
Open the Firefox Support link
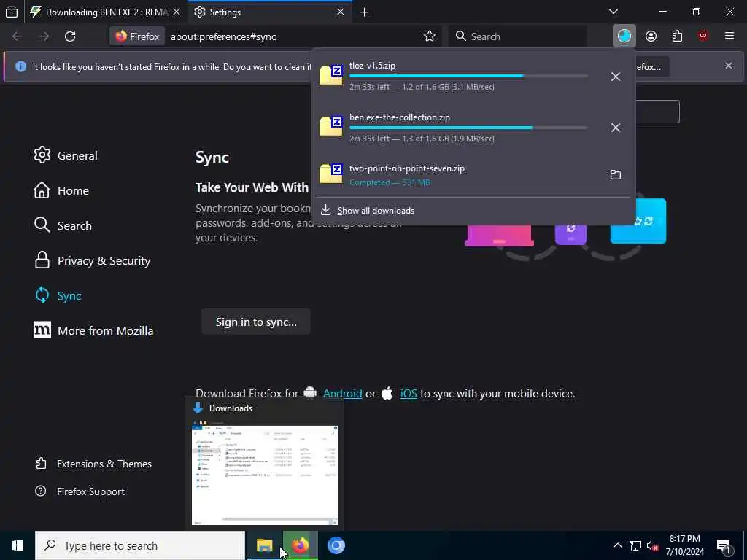[x=80, y=491]
